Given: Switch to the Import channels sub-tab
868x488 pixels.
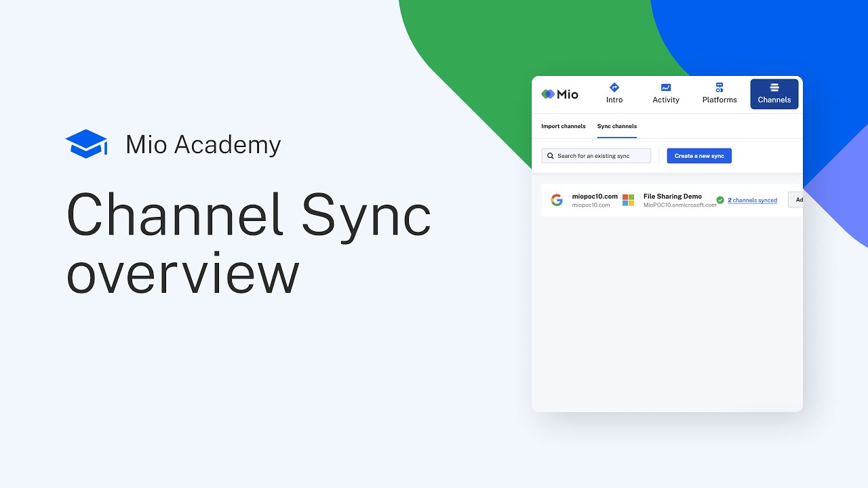Looking at the screenshot, I should pyautogui.click(x=564, y=126).
